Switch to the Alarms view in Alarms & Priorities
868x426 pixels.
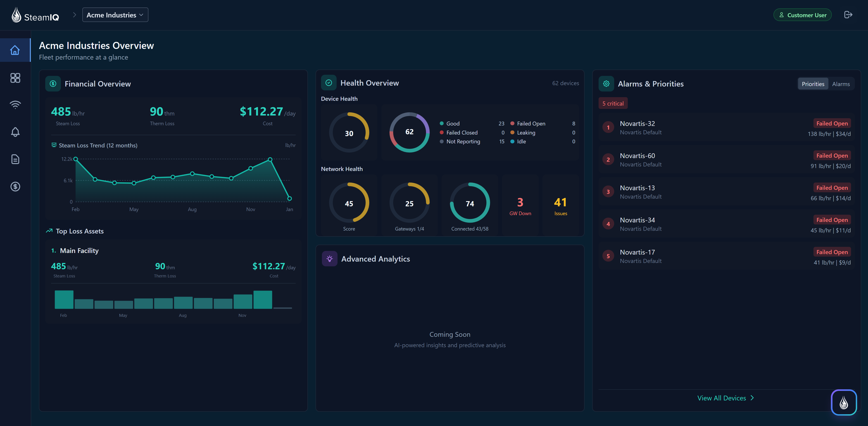pyautogui.click(x=841, y=84)
